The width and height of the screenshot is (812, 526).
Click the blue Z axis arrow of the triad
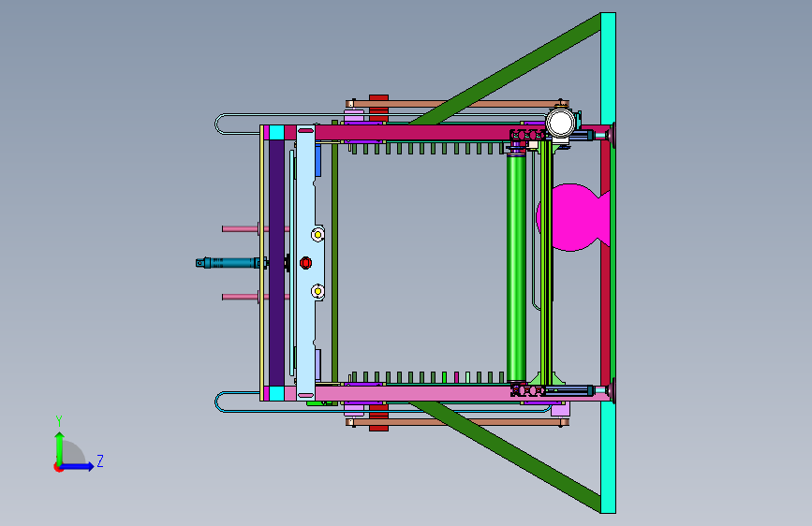click(78, 466)
